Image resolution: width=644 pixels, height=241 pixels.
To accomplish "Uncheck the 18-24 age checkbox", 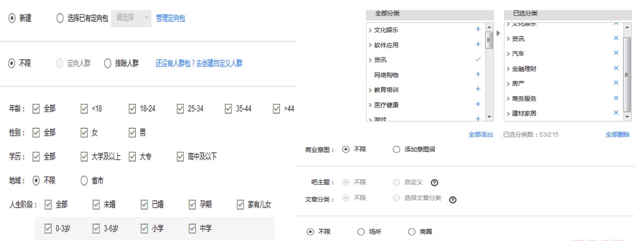I will pyautogui.click(x=132, y=109).
